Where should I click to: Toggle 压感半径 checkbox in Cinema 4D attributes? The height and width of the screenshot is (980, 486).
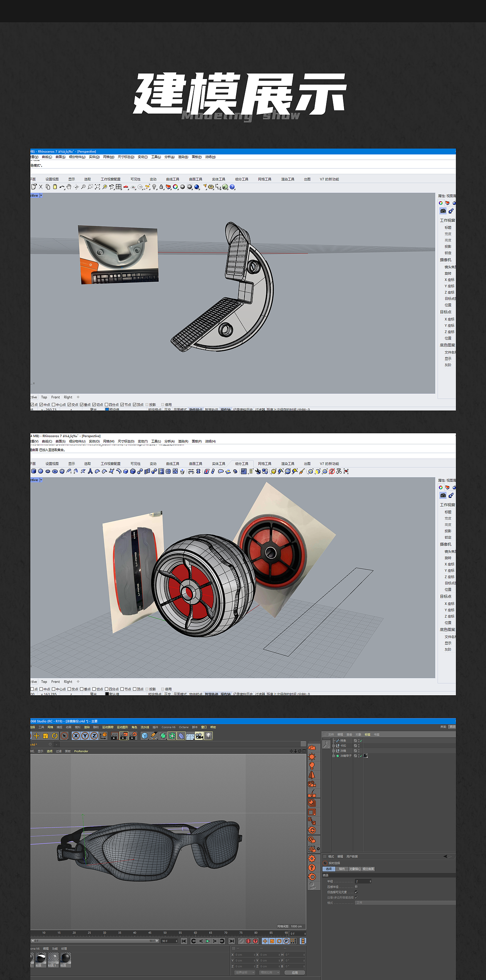[356, 887]
